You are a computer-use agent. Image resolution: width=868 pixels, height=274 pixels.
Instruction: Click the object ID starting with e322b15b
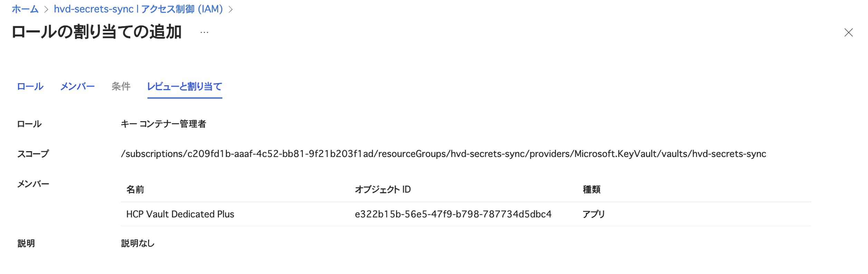(453, 214)
